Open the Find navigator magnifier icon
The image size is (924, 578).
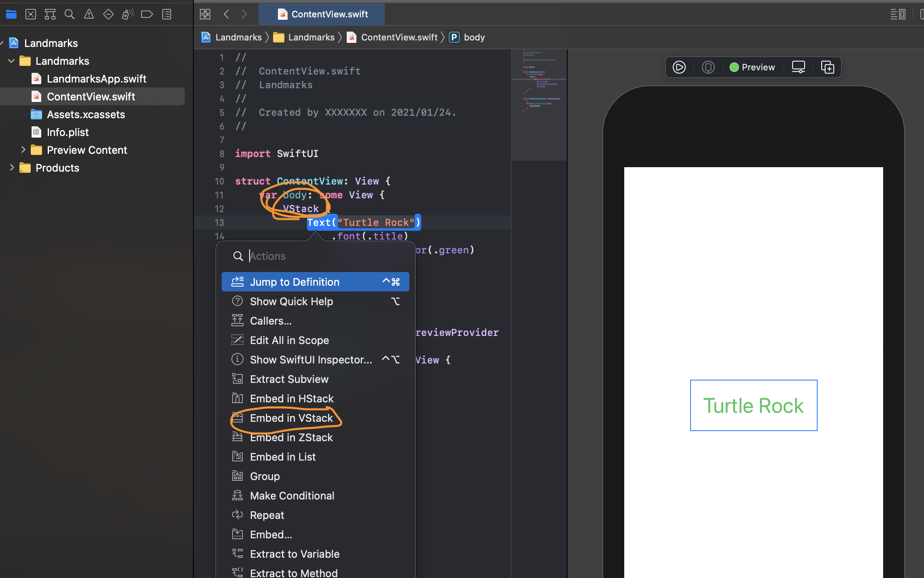click(70, 15)
